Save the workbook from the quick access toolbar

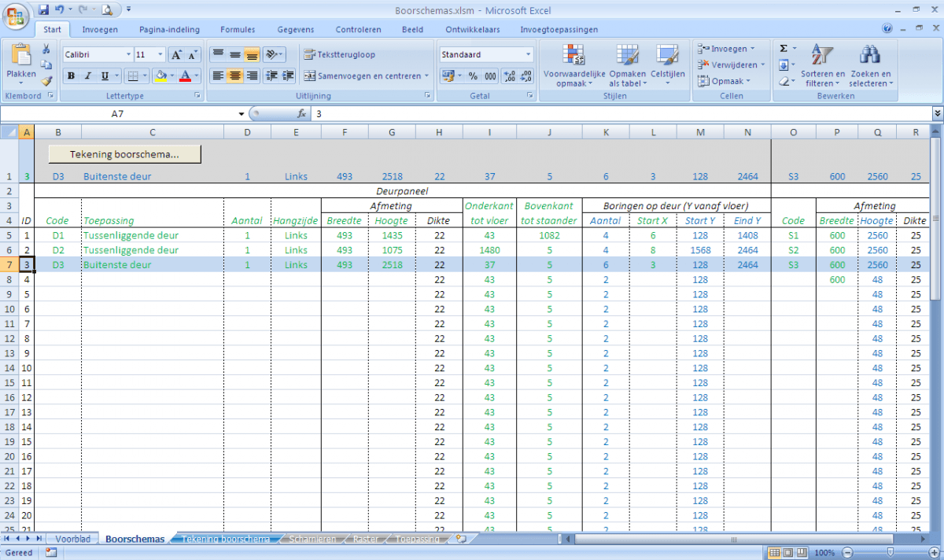(44, 10)
